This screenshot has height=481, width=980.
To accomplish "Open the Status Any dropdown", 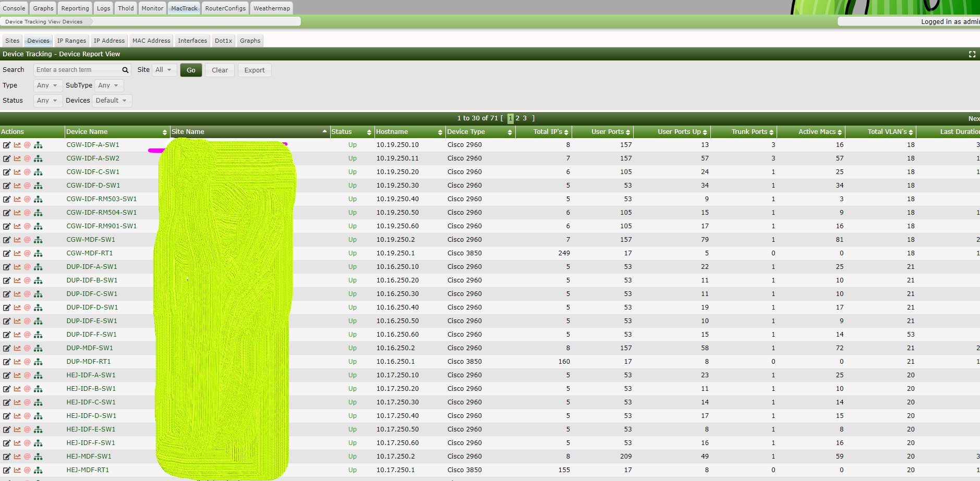I will pyautogui.click(x=47, y=101).
